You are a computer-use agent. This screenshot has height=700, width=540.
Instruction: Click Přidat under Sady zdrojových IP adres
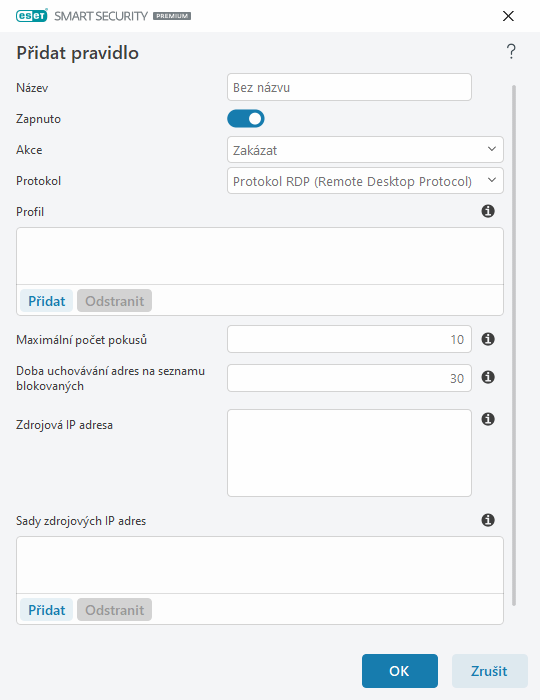(46, 610)
